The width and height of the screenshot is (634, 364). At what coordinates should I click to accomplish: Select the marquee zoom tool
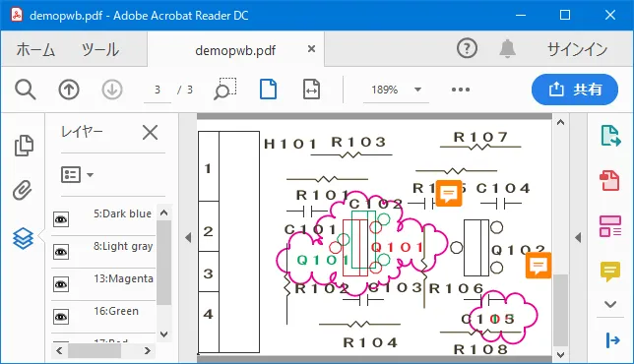224,89
